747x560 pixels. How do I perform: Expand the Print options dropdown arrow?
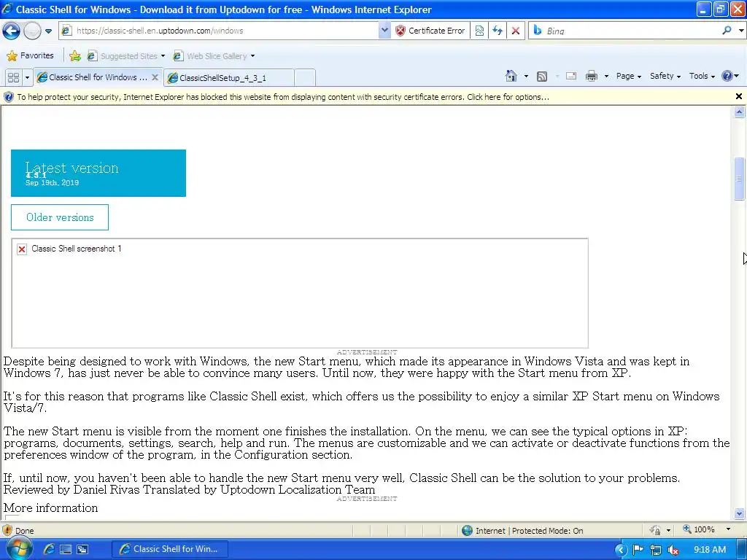(x=606, y=76)
